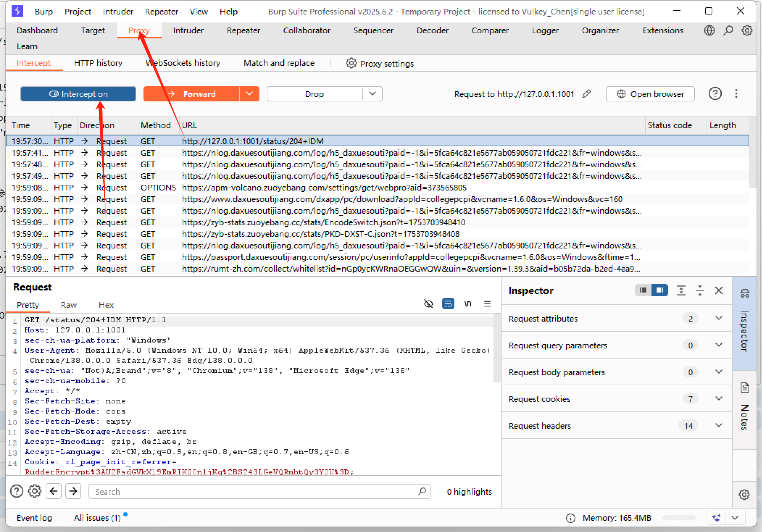Open Notes side tab
Viewport: 762px width, 532px height.
745,409
